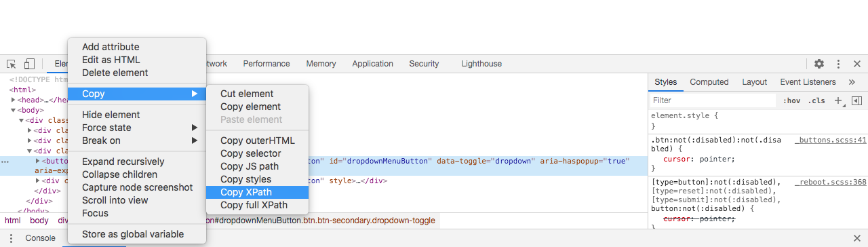Expand the head element node
The height and width of the screenshot is (247, 868).
tap(14, 100)
